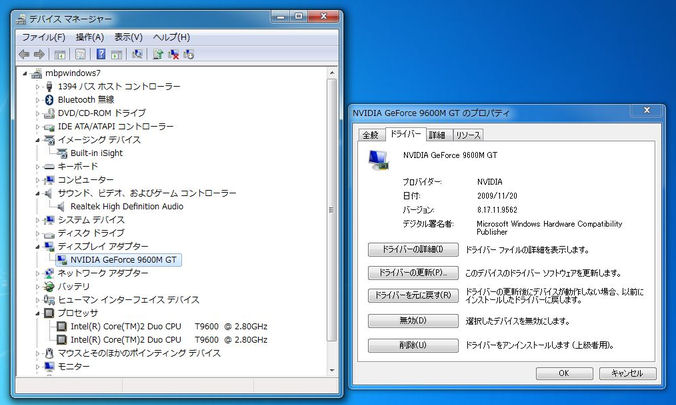Screen dimensions: 676x405
Task: Click the tree scrollbar down arrow
Action: [332, 370]
